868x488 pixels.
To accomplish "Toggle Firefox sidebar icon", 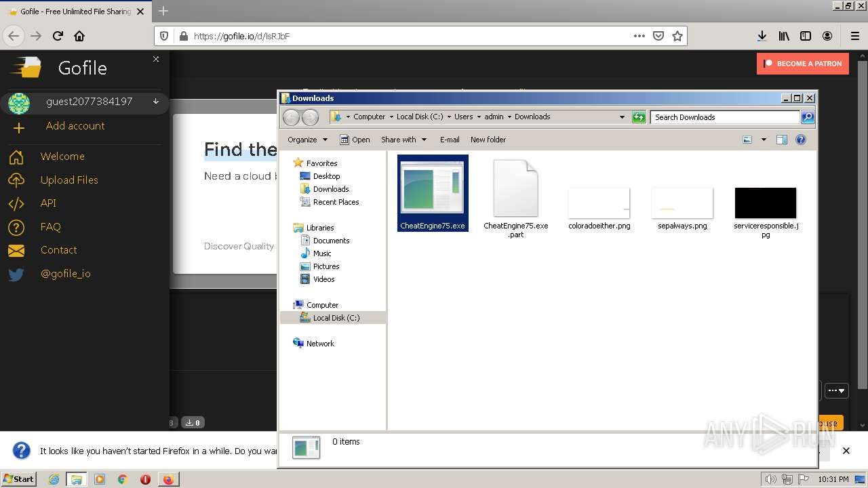I will tap(806, 36).
